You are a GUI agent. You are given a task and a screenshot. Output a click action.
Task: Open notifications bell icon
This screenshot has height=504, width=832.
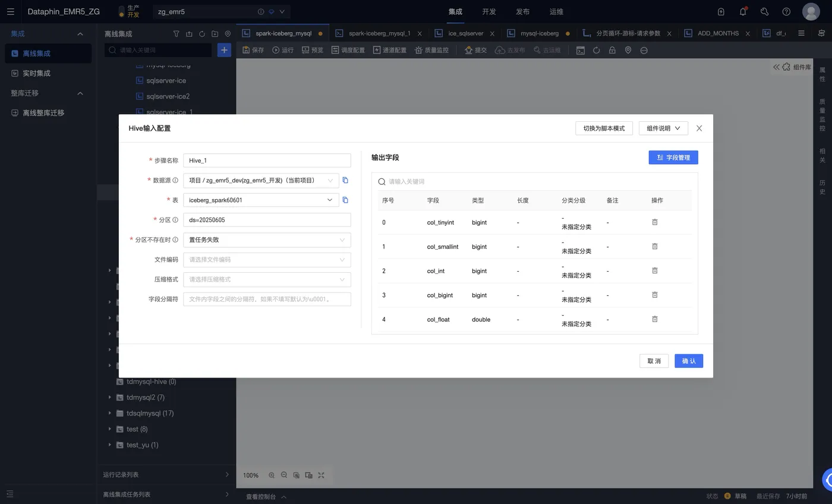tap(743, 11)
